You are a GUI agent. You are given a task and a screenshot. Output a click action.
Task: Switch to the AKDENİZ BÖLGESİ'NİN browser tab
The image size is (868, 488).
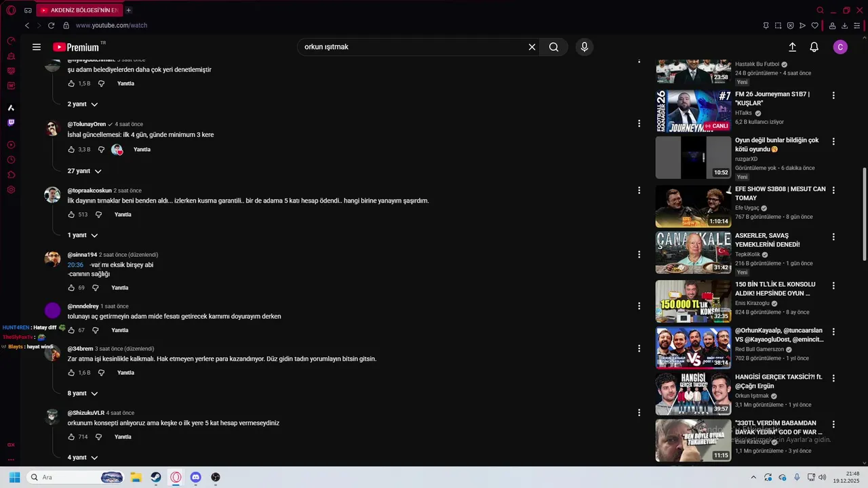coord(79,10)
